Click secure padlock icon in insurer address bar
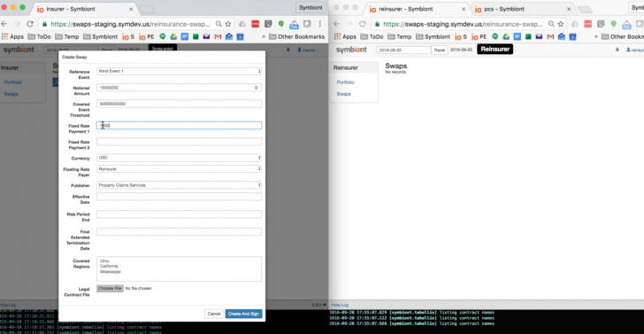The image size is (644, 334). pos(45,24)
